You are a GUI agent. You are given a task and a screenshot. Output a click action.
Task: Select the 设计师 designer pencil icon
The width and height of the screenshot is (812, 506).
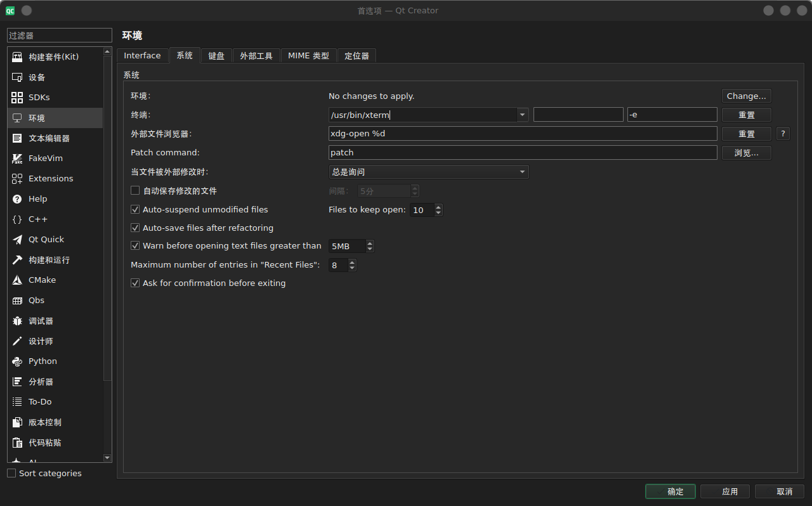pos(17,341)
